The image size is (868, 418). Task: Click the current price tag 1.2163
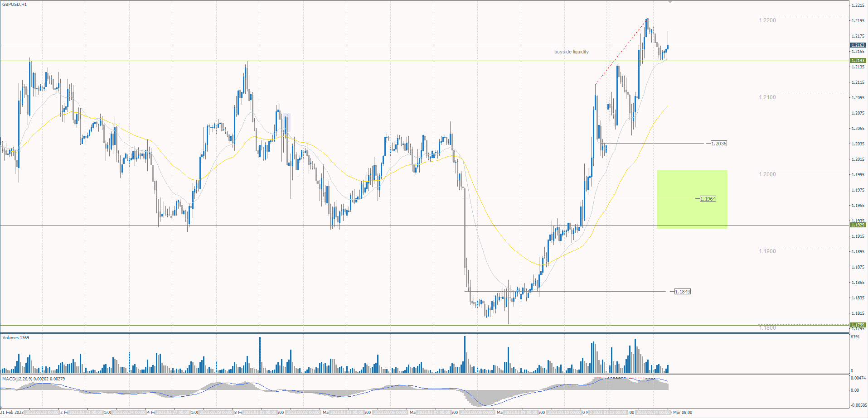(x=858, y=45)
